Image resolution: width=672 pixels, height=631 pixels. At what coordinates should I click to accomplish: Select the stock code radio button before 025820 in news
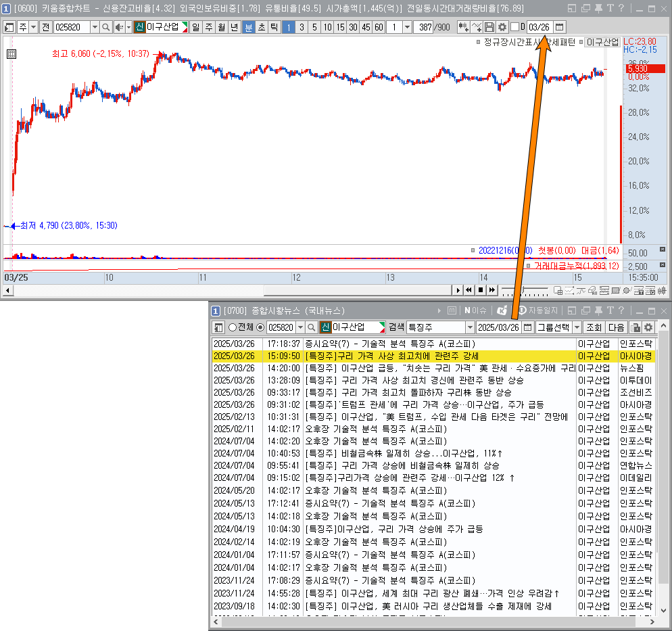coord(261,327)
